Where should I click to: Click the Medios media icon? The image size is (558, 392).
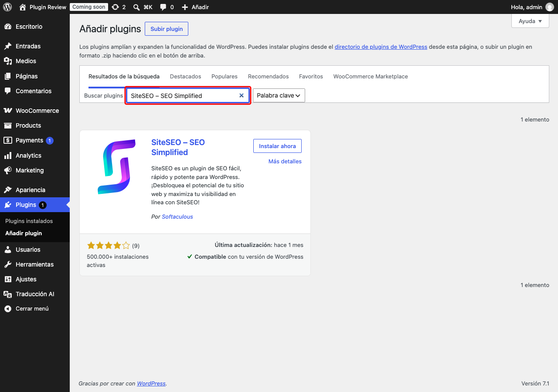(8, 61)
